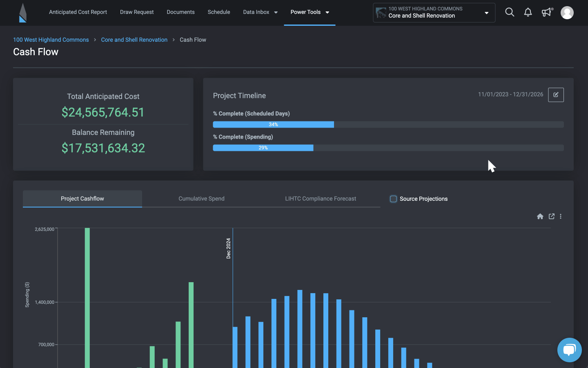Open the notifications bell

tap(528, 12)
